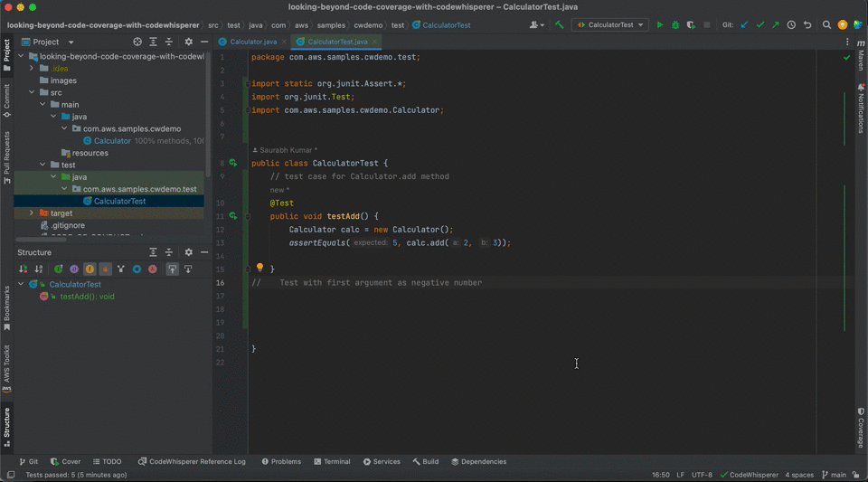868x482 pixels.
Task: Toggle Sort by Visibility in Structure
Action: click(24, 269)
